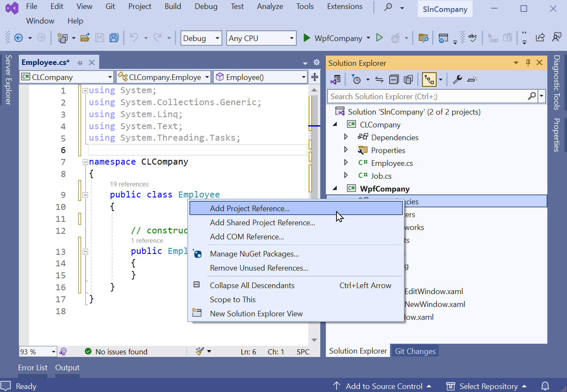Viewport: 567px width, 392px height.
Task: Click Sync with Active Document icon
Action: click(x=379, y=80)
